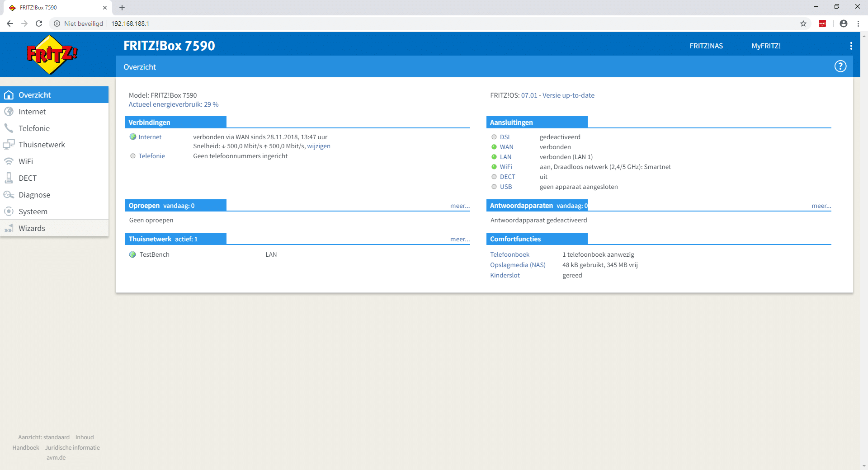This screenshot has width=868, height=470.
Task: Open MyFRITZ! in the header
Action: click(766, 46)
